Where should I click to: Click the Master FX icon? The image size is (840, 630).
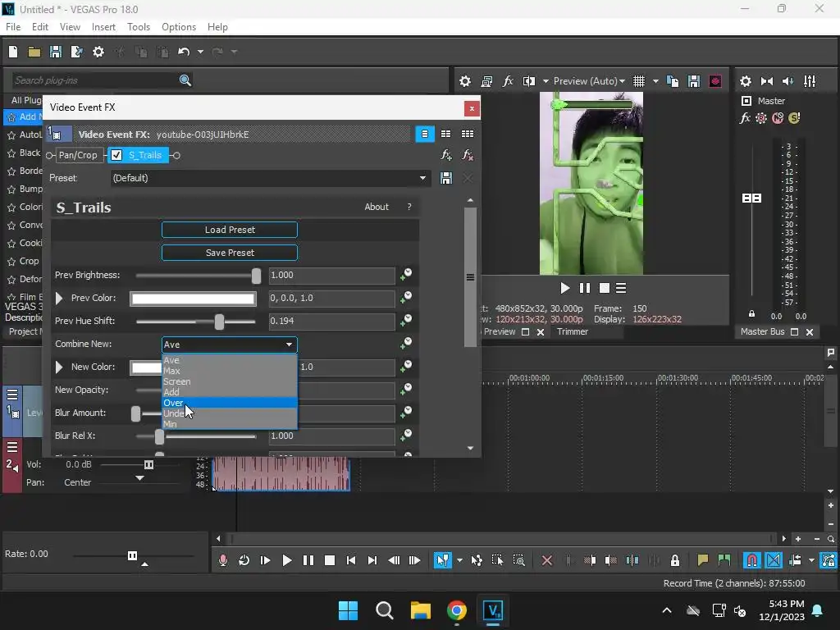(x=745, y=118)
